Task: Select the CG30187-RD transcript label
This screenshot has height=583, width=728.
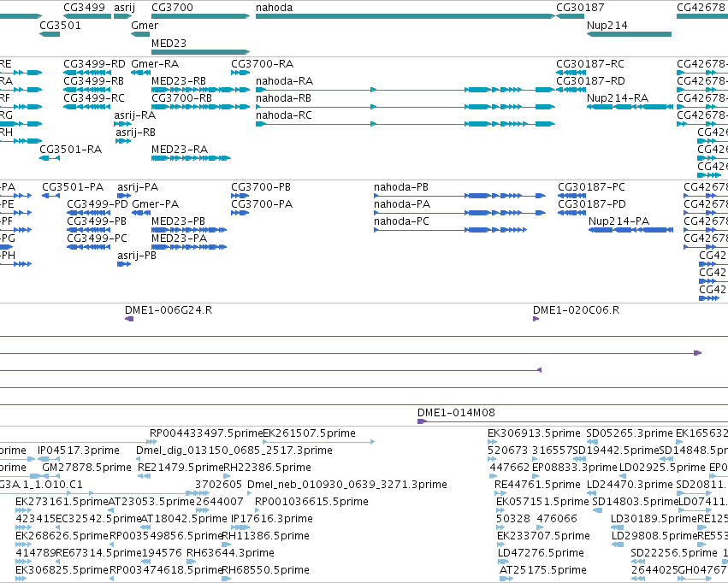Action: pyautogui.click(x=590, y=81)
